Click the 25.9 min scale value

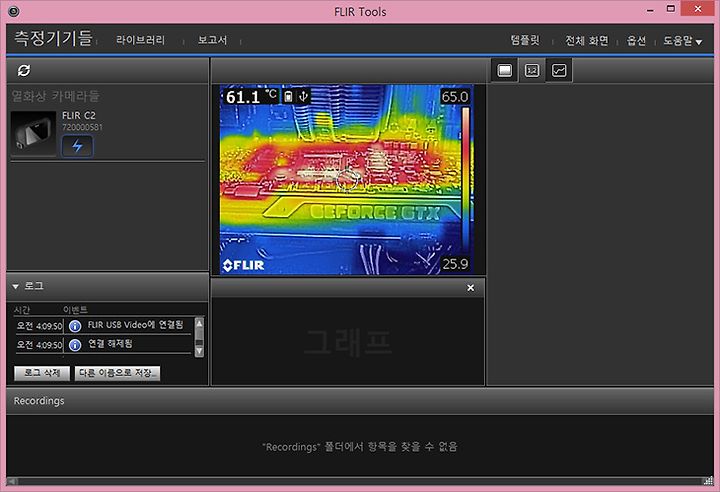pos(455,264)
